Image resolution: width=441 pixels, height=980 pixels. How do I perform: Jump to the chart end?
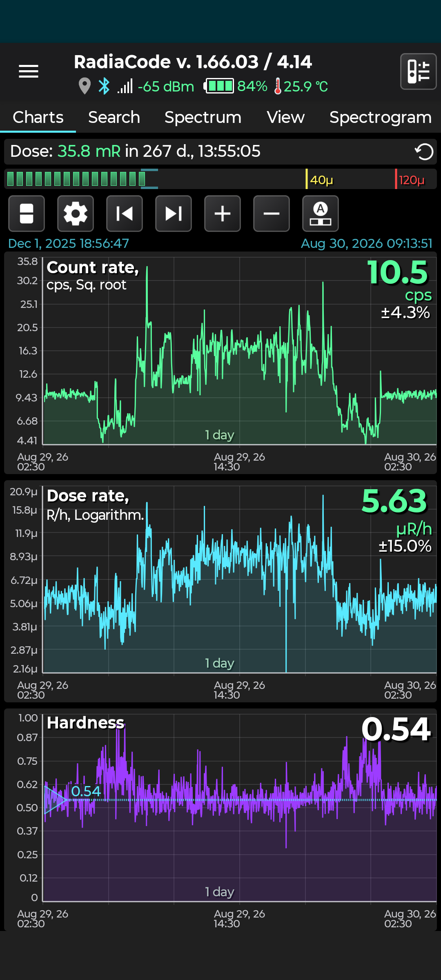pyautogui.click(x=174, y=214)
